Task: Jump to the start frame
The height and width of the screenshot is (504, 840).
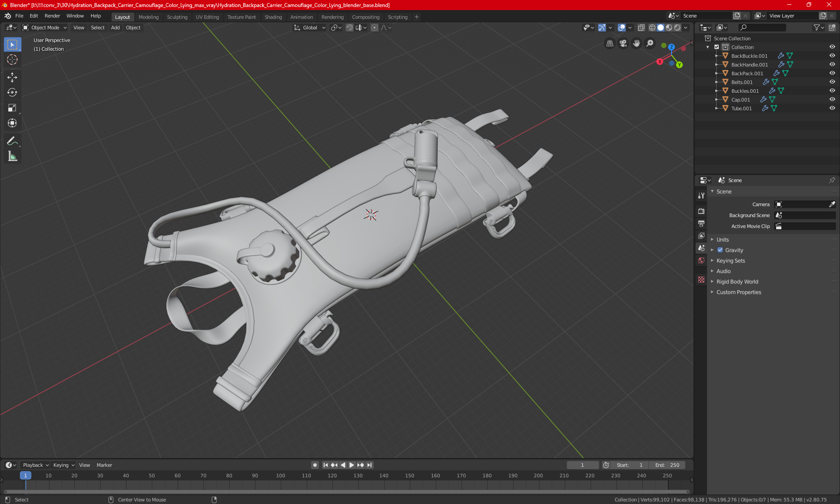Action: pyautogui.click(x=325, y=465)
